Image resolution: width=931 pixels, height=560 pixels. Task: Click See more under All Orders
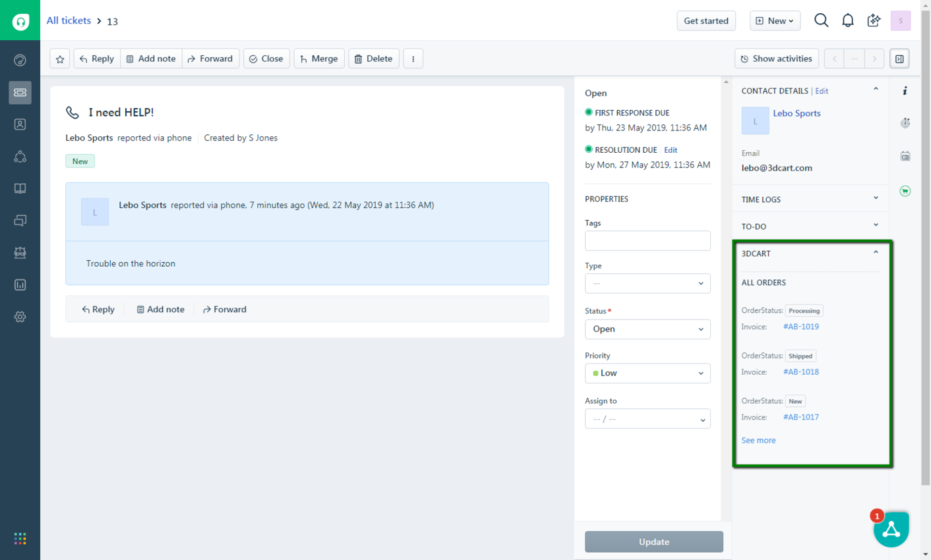[x=758, y=439]
